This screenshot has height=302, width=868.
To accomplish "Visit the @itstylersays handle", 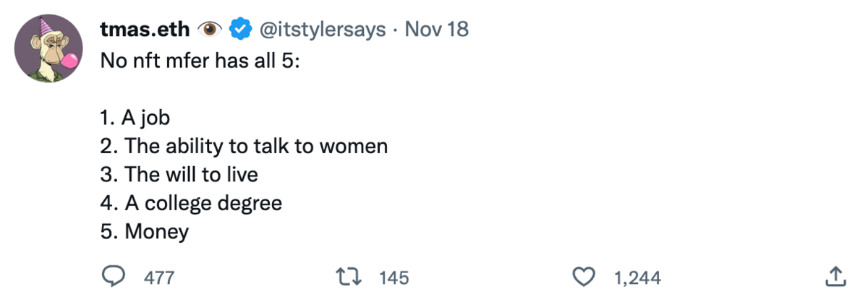I will point(321,30).
